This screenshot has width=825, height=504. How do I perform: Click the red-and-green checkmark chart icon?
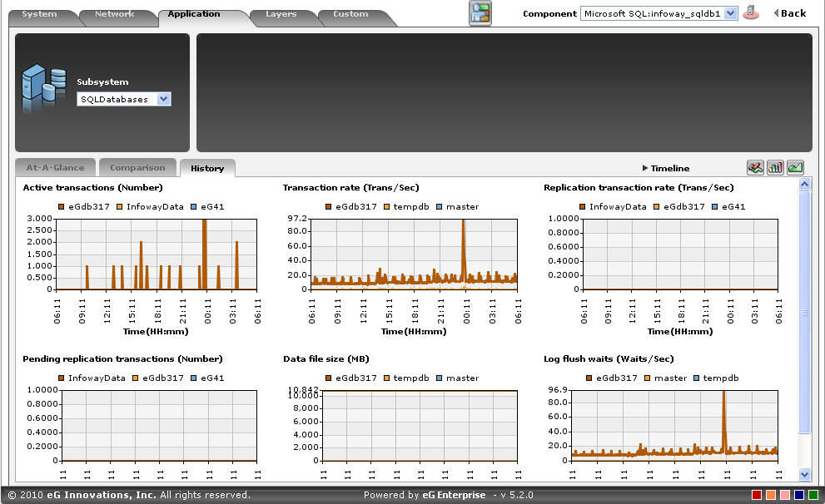tap(755, 168)
